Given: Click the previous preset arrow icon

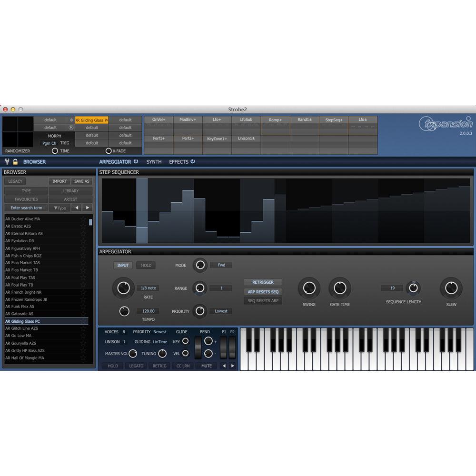Looking at the screenshot, I should pos(78,208).
